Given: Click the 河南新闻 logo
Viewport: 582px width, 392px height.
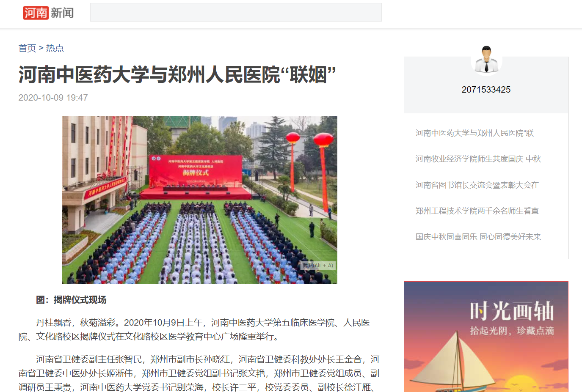Looking at the screenshot, I should coord(48,13).
